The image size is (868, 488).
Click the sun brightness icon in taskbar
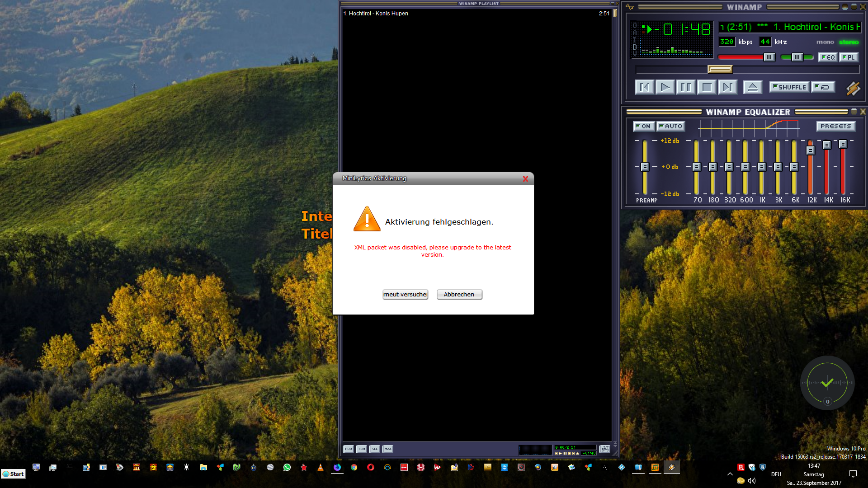pos(187,467)
